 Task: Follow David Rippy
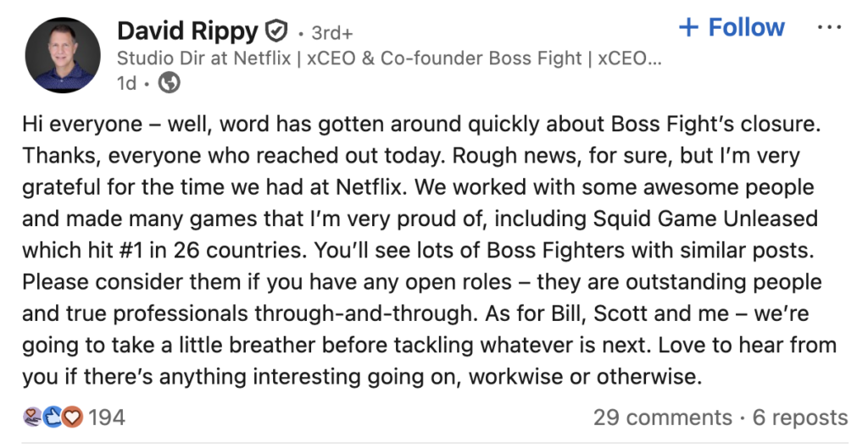pos(732,28)
